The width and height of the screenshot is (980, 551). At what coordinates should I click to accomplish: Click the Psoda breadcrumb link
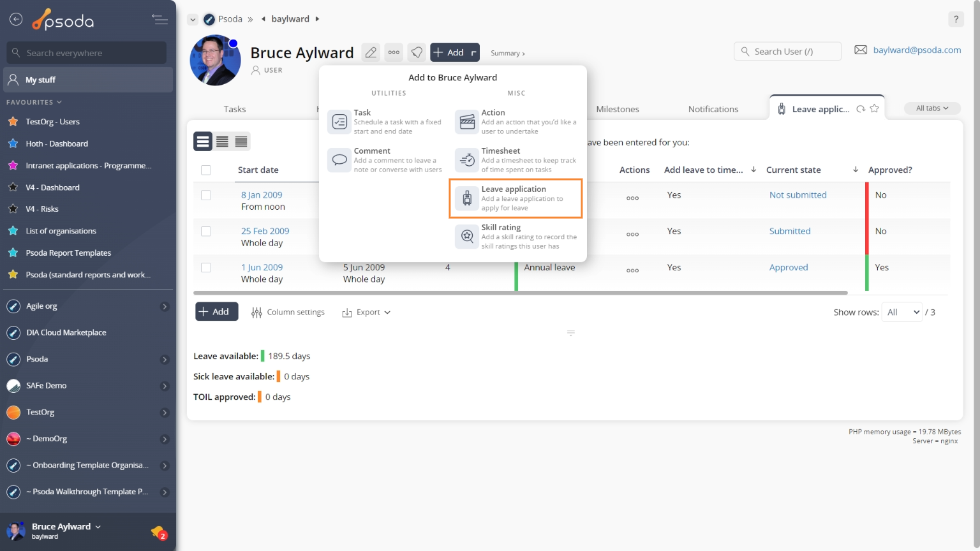230,19
